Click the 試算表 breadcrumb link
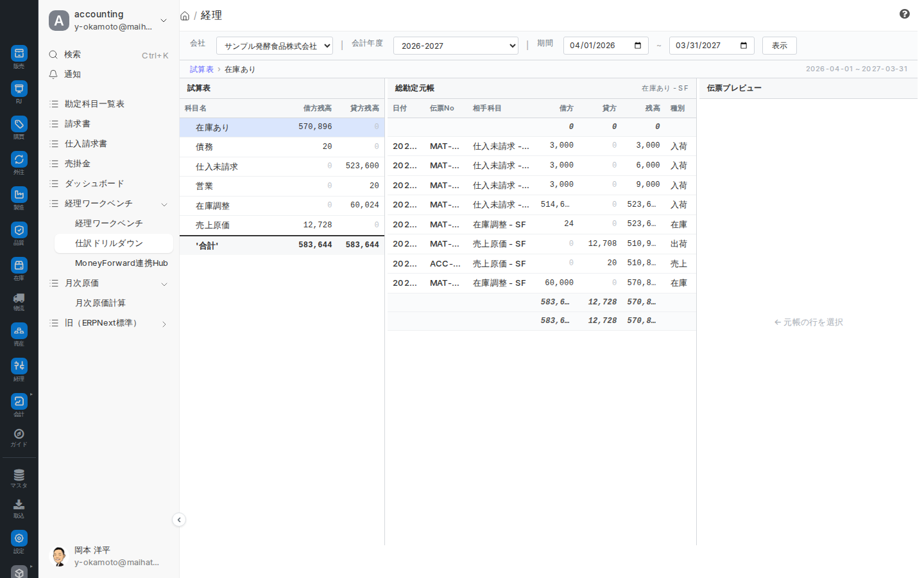 click(201, 69)
